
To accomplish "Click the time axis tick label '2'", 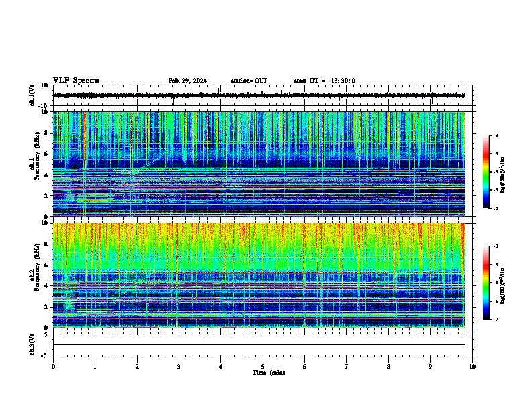I will coord(137,367).
